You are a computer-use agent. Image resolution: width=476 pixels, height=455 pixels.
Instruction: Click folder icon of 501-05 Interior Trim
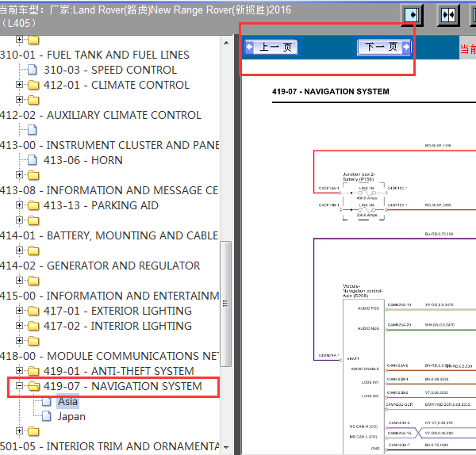(x=33, y=432)
